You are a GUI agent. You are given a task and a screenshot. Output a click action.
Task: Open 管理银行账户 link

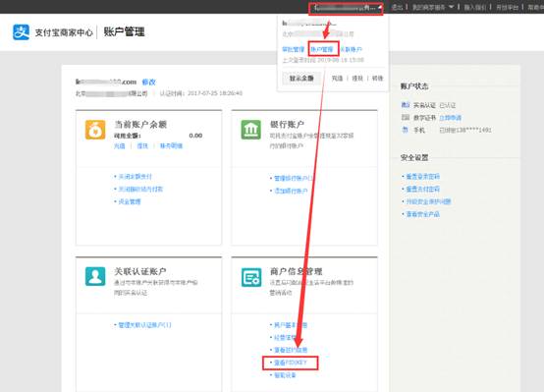tap(294, 178)
